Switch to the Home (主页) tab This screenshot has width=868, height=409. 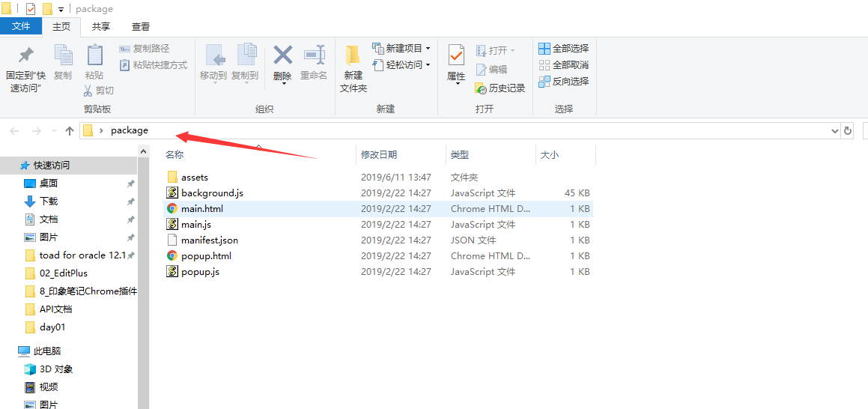click(x=61, y=26)
